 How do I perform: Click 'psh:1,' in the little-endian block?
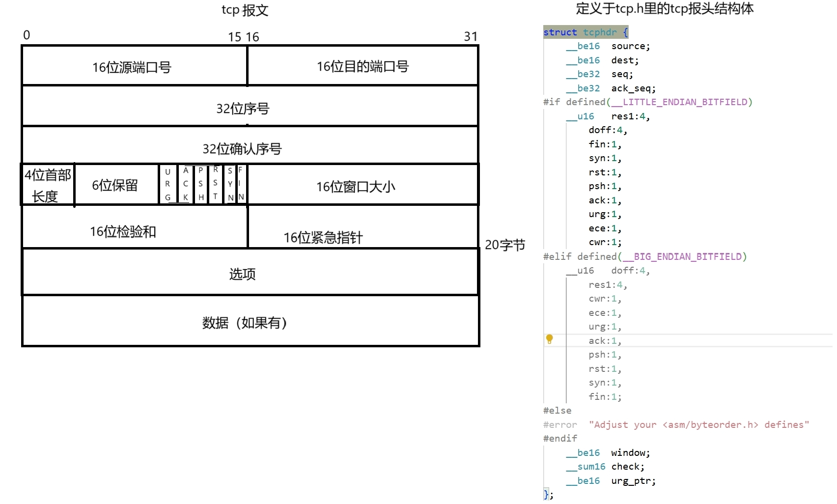[x=605, y=186]
